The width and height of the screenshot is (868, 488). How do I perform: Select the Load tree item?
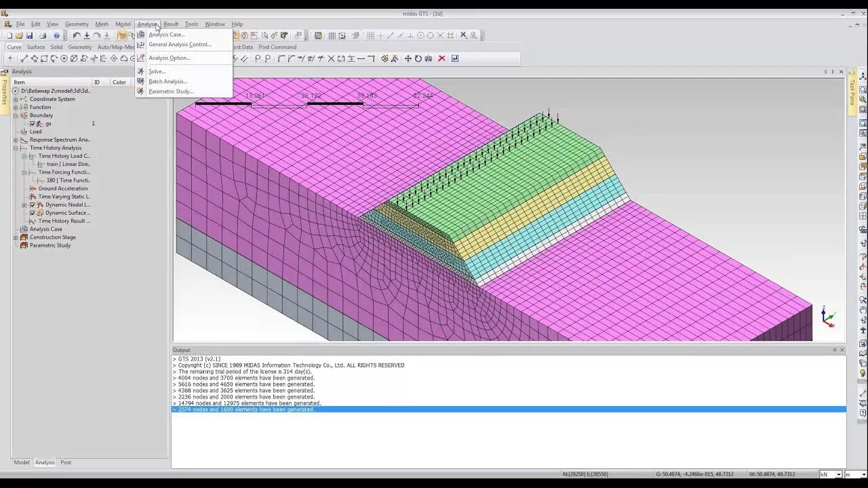point(35,131)
